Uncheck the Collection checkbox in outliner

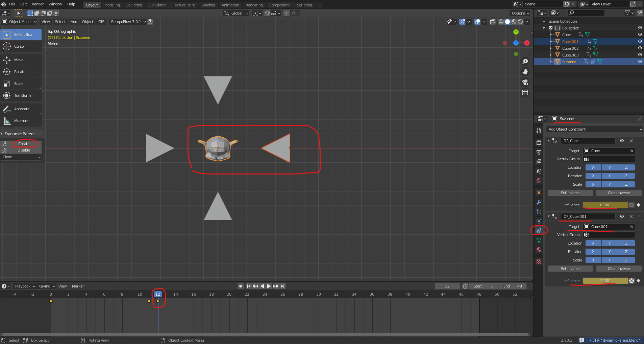click(551, 28)
